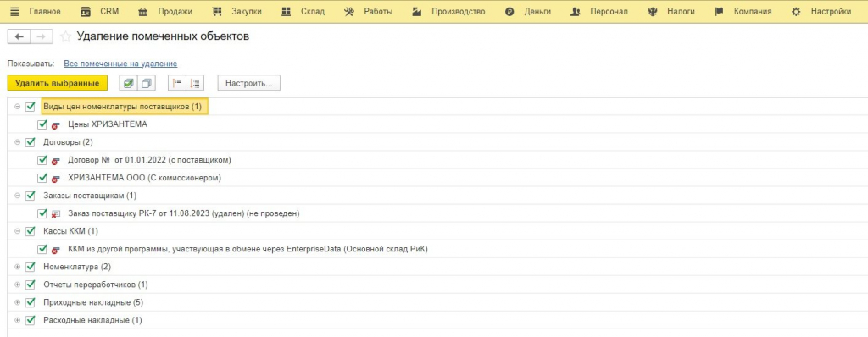
Task: Click the Настройки gear icon
Action: click(x=796, y=12)
